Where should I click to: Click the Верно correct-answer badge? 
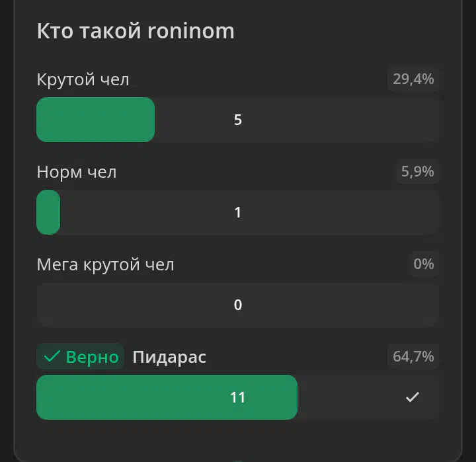coord(81,356)
